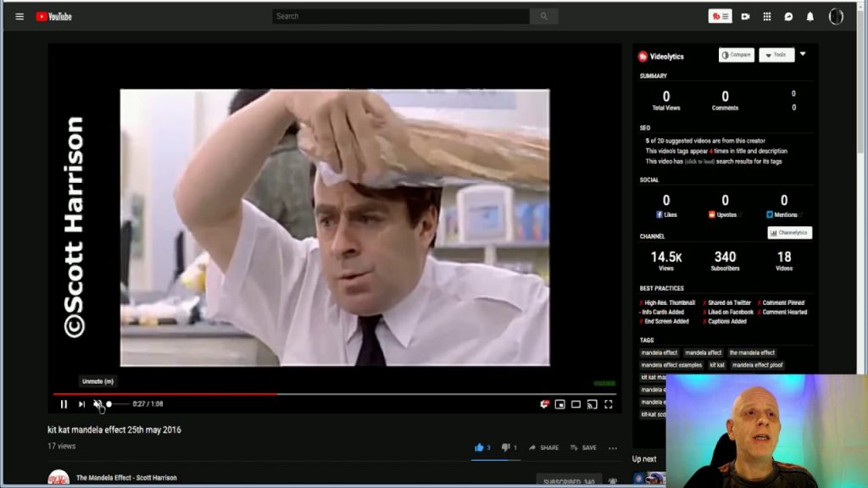Image resolution: width=868 pixels, height=488 pixels.
Task: Toggle theater mode
Action: click(576, 404)
